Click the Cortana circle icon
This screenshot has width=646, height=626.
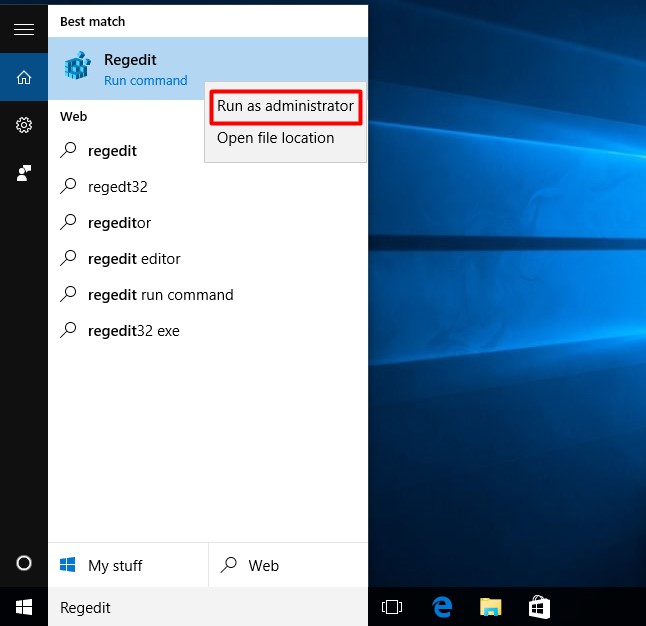tap(23, 564)
